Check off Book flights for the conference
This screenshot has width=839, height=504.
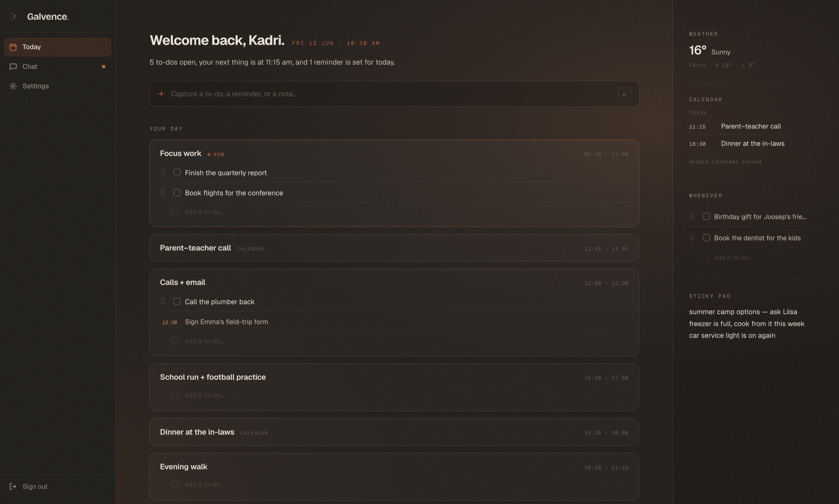[x=177, y=193]
